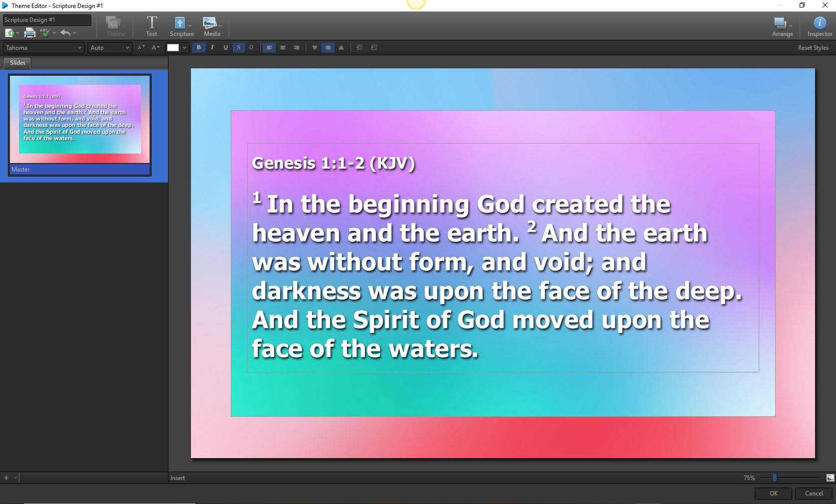Toggle underline formatting

[225, 47]
